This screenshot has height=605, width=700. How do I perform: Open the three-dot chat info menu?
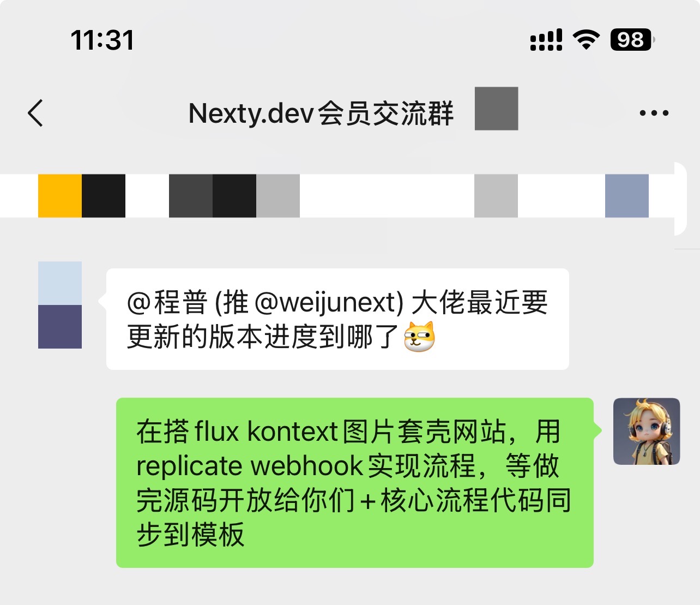(x=654, y=113)
